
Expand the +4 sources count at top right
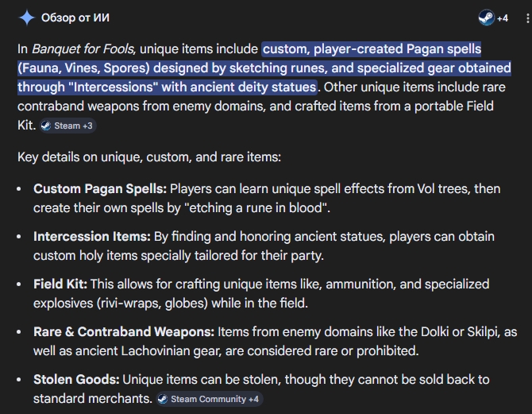[x=503, y=18]
